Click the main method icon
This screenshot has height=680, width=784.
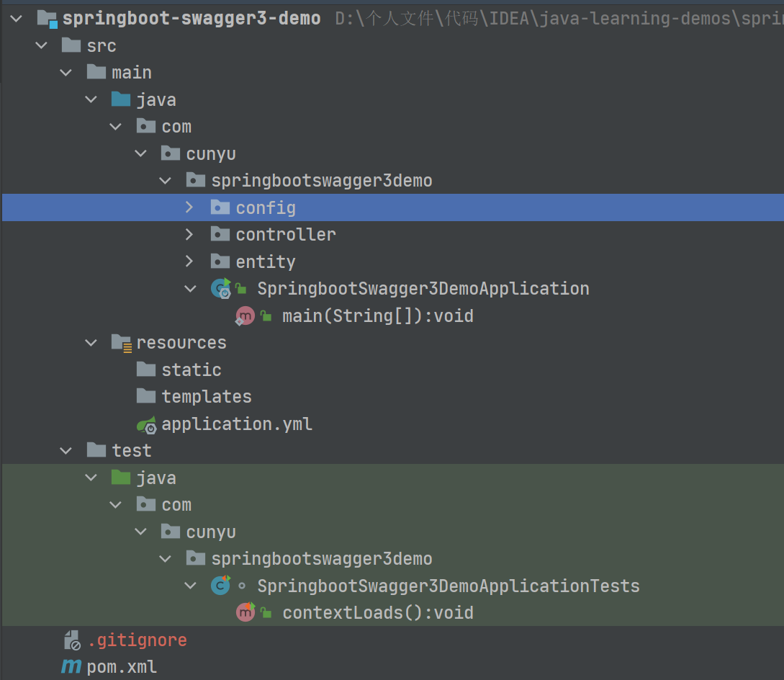245,316
